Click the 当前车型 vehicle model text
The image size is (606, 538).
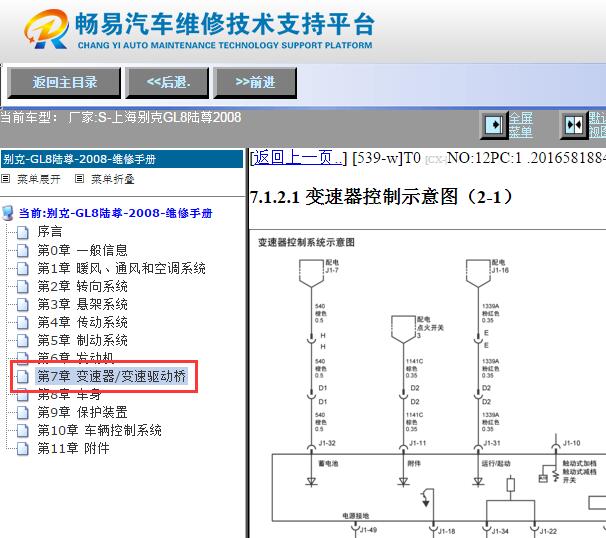pyautogui.click(x=121, y=117)
